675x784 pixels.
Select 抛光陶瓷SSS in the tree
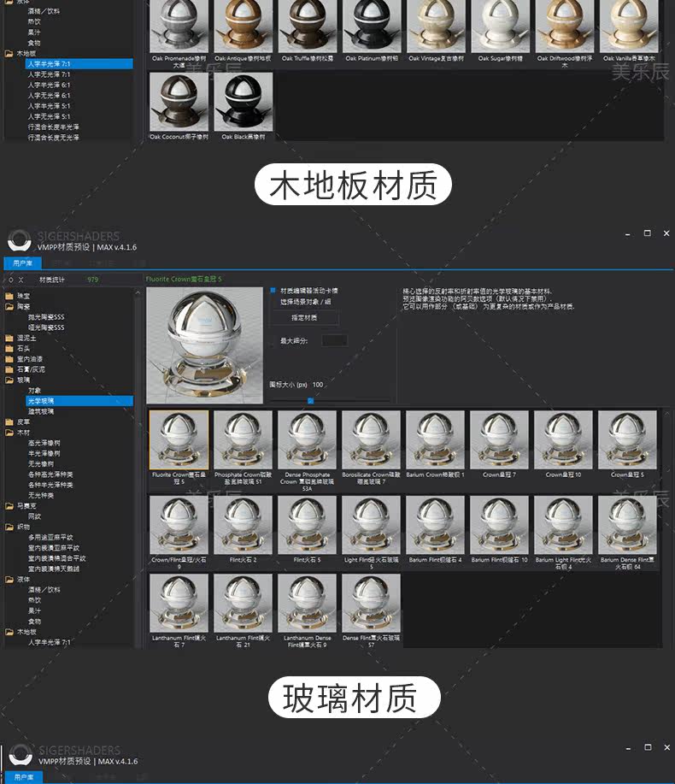(46, 317)
